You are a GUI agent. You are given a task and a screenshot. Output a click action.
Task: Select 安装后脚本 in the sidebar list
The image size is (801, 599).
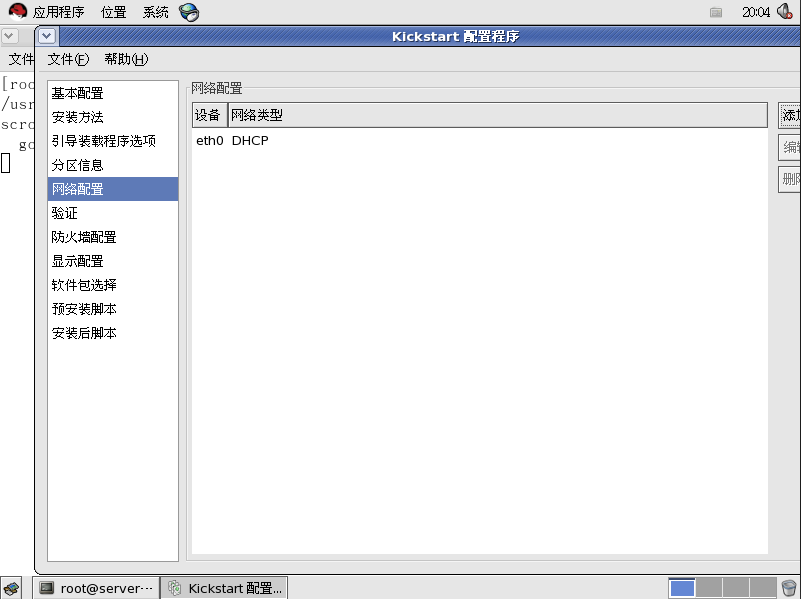pyautogui.click(x=113, y=333)
